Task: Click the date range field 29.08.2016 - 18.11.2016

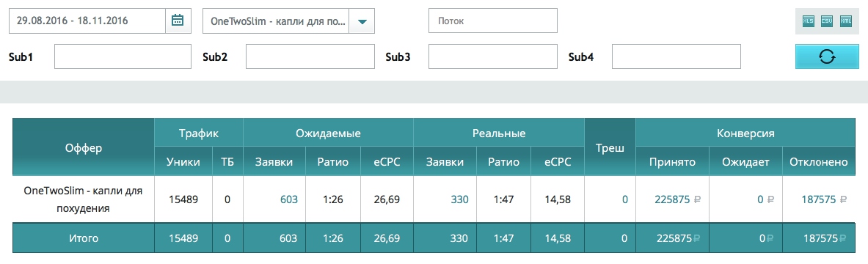Action: point(87,21)
